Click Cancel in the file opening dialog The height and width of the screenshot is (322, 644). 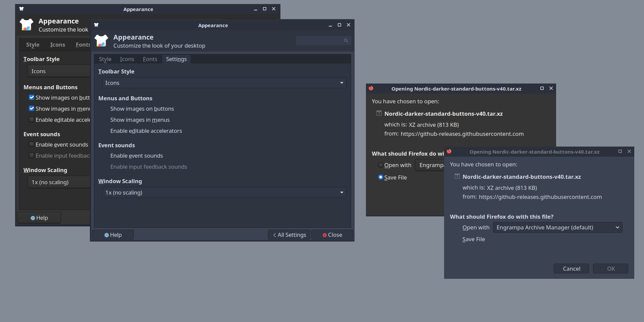pyautogui.click(x=571, y=268)
